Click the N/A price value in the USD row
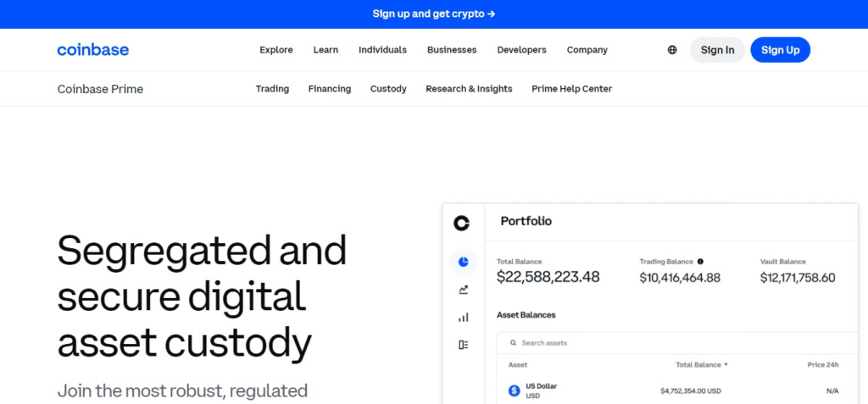The height and width of the screenshot is (404, 868). [832, 391]
